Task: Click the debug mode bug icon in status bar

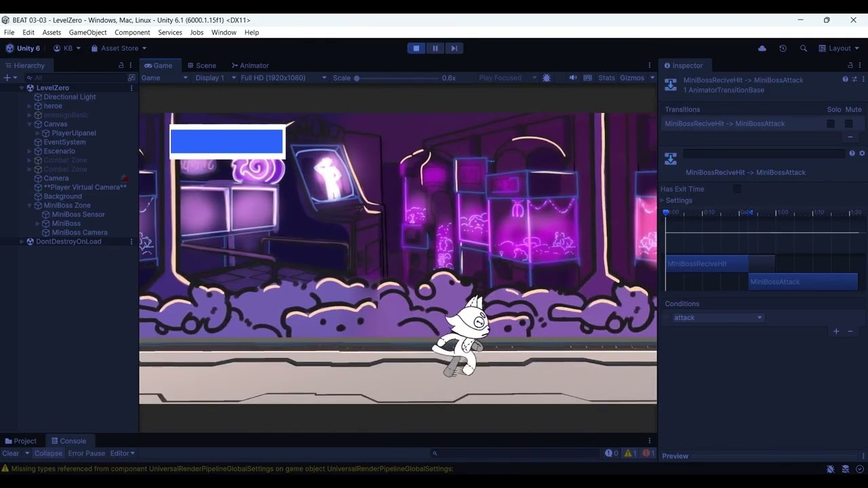Action: coord(831,469)
